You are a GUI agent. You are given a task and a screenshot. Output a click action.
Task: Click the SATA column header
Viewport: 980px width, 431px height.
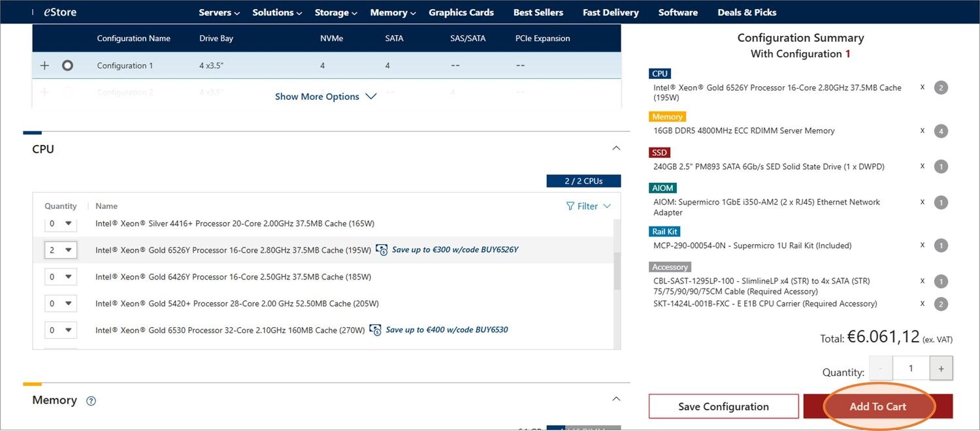click(x=394, y=39)
